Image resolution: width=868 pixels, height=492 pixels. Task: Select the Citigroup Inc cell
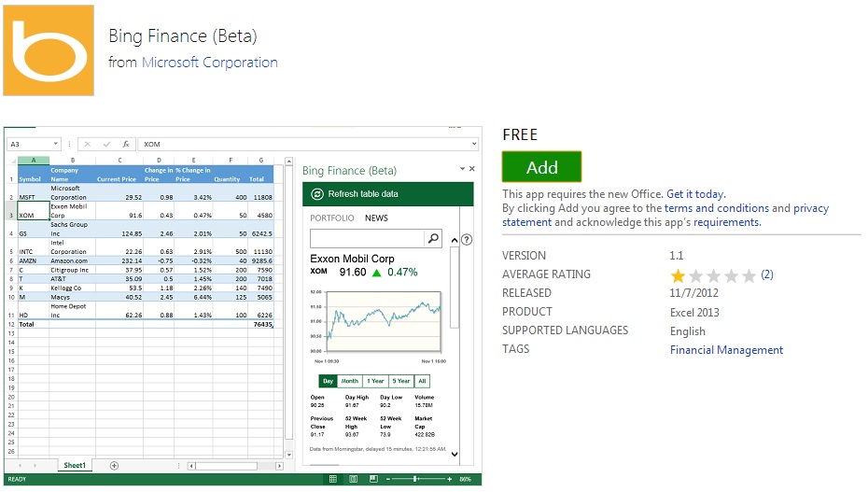(73, 270)
